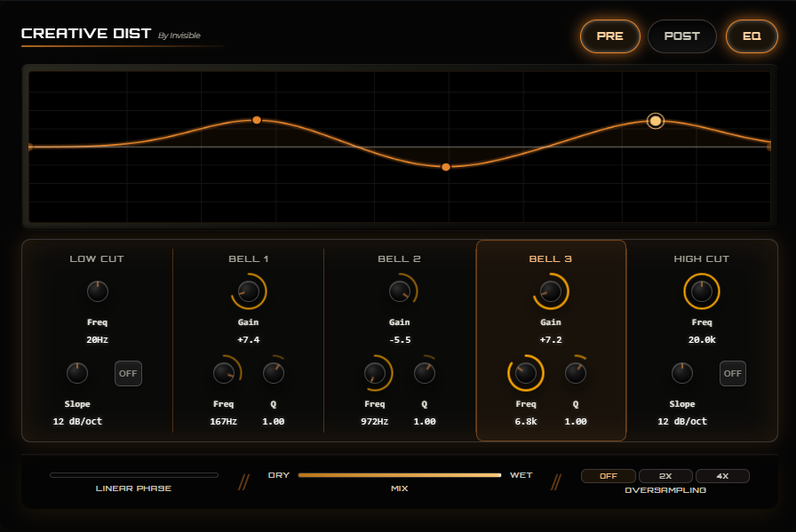
Task: Set oversampling to 4X
Action: point(722,476)
